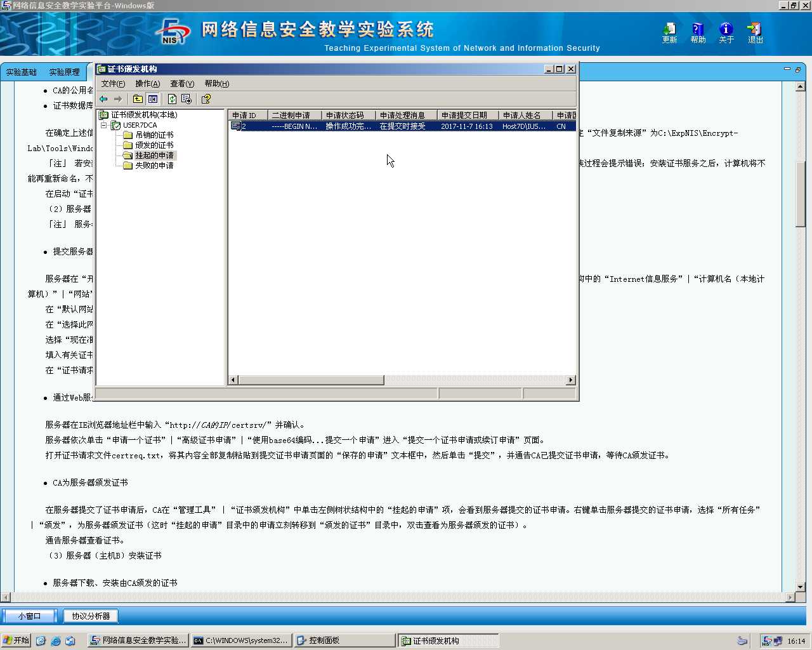Click the forward arrow in the certsrv toolbar

click(x=118, y=99)
